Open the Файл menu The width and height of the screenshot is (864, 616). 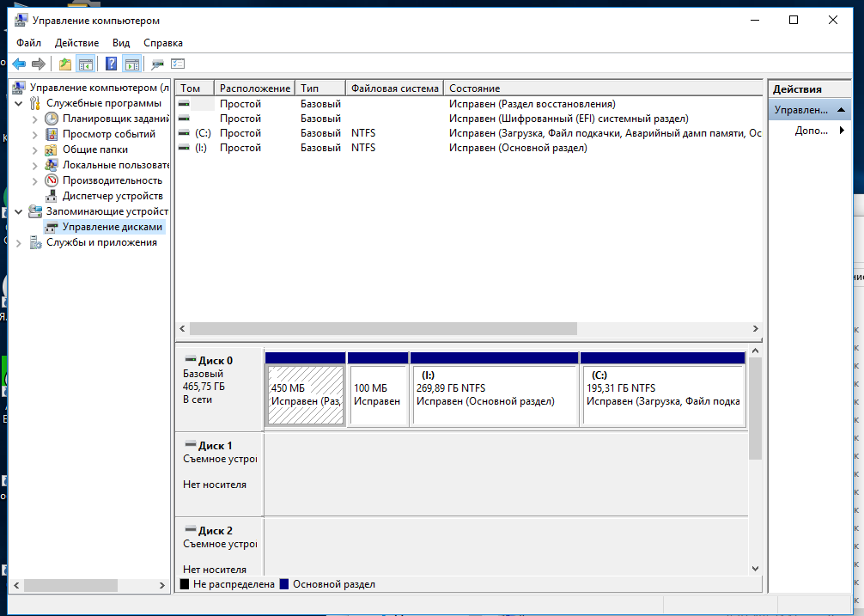pyautogui.click(x=28, y=43)
